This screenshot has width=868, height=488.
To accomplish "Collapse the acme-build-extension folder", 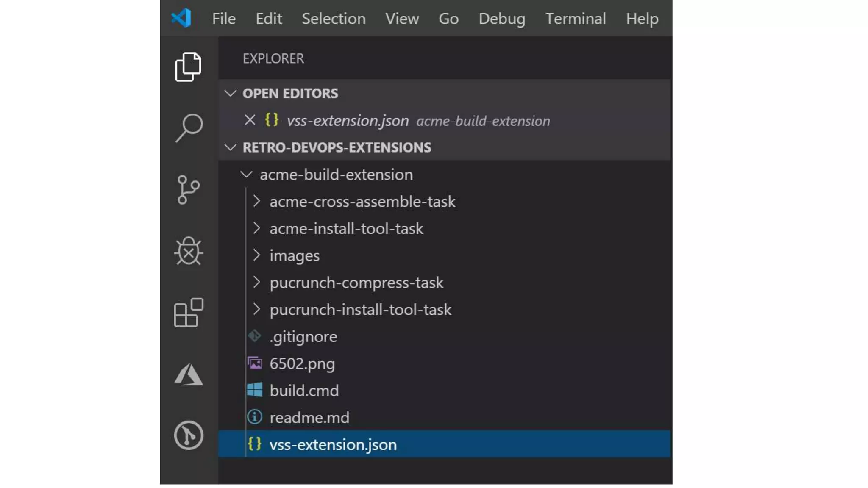I will [246, 175].
